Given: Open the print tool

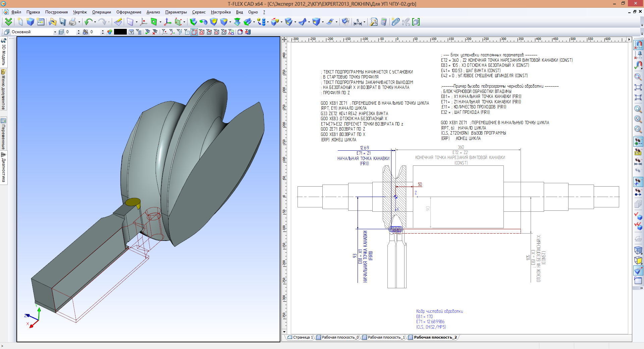Looking at the screenshot, I should tap(73, 22).
